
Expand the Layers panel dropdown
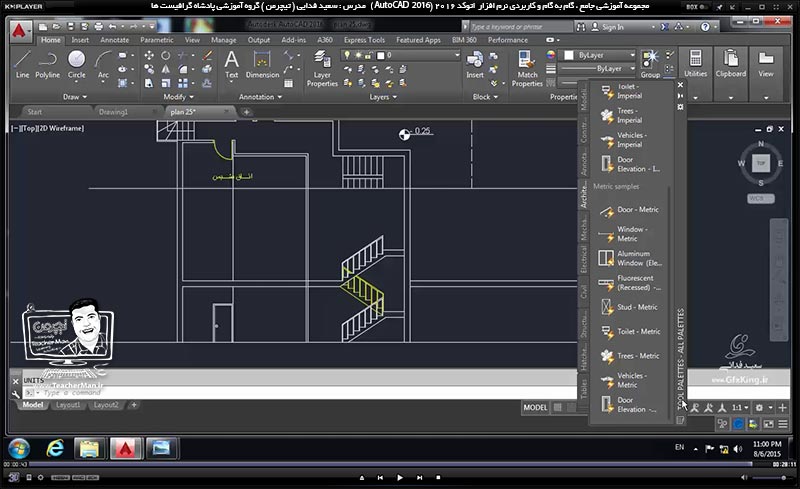pos(383,97)
